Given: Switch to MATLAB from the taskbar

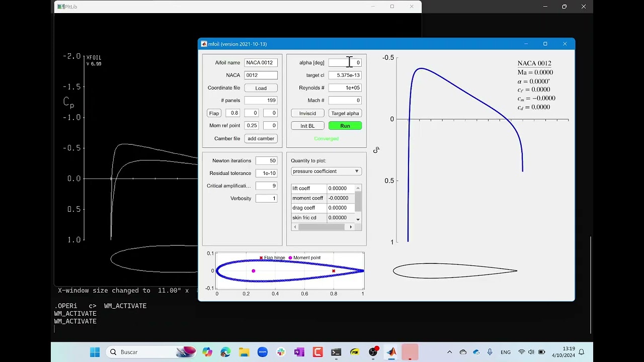Looking at the screenshot, I should coord(391,352).
